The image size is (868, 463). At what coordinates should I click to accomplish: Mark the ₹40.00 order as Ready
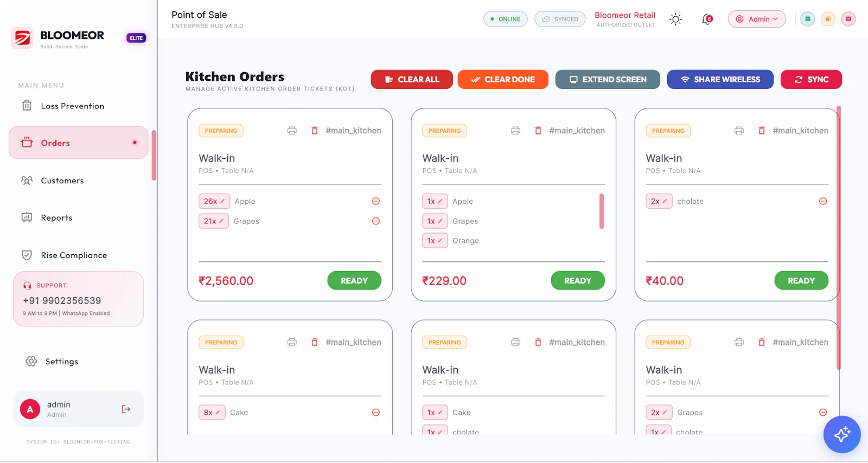801,280
